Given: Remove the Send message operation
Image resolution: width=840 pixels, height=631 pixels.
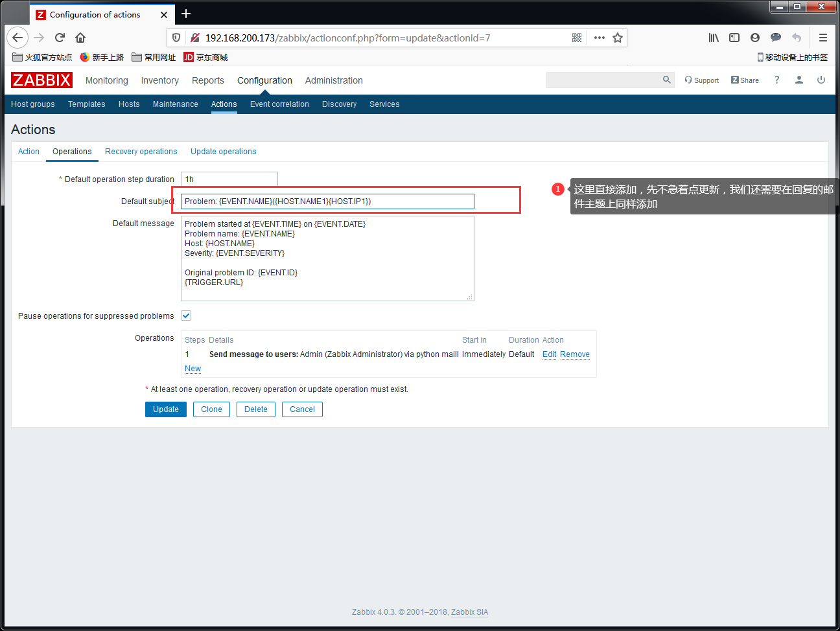Looking at the screenshot, I should [575, 354].
